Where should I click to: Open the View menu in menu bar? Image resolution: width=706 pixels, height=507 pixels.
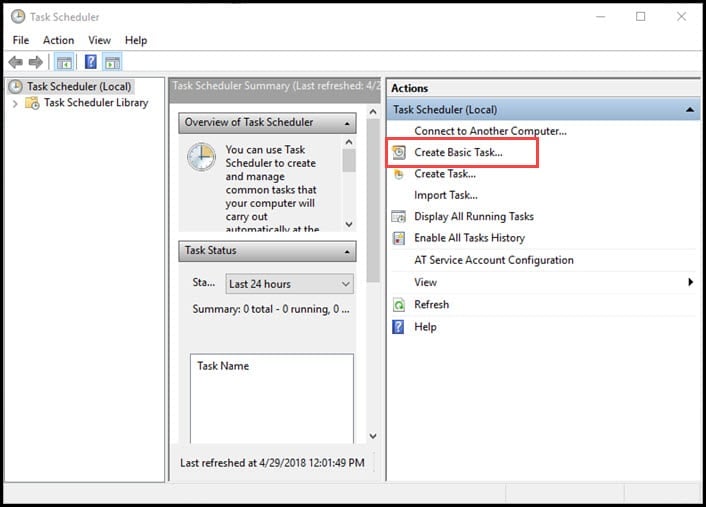[99, 41]
